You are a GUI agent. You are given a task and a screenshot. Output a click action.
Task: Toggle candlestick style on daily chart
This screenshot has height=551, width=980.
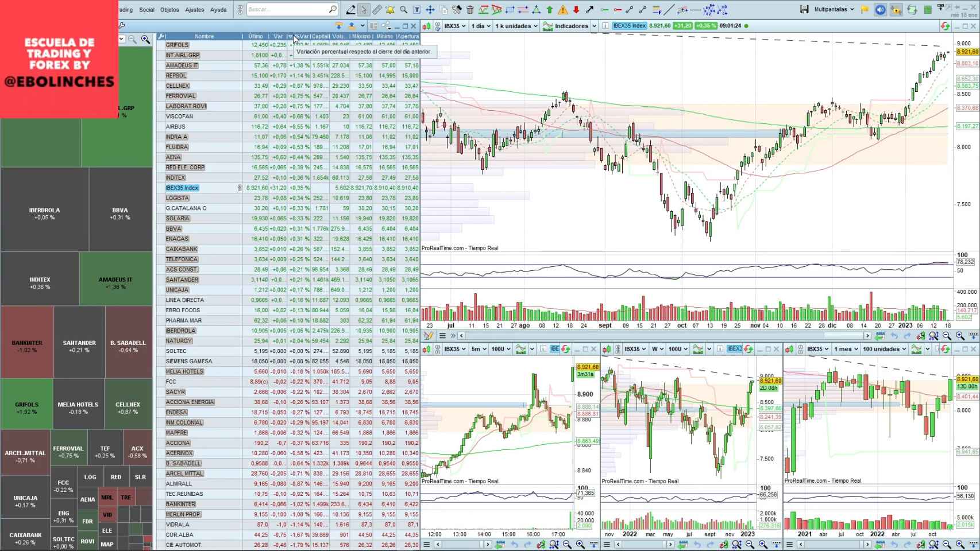click(x=427, y=26)
